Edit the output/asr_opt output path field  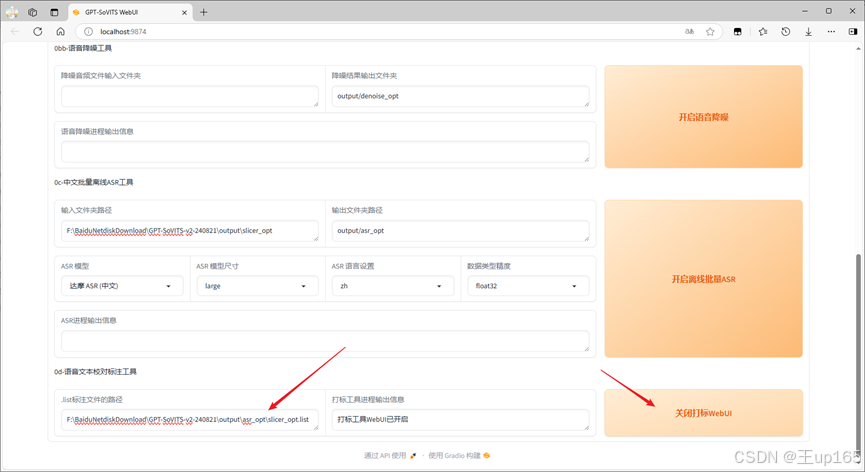(460, 230)
